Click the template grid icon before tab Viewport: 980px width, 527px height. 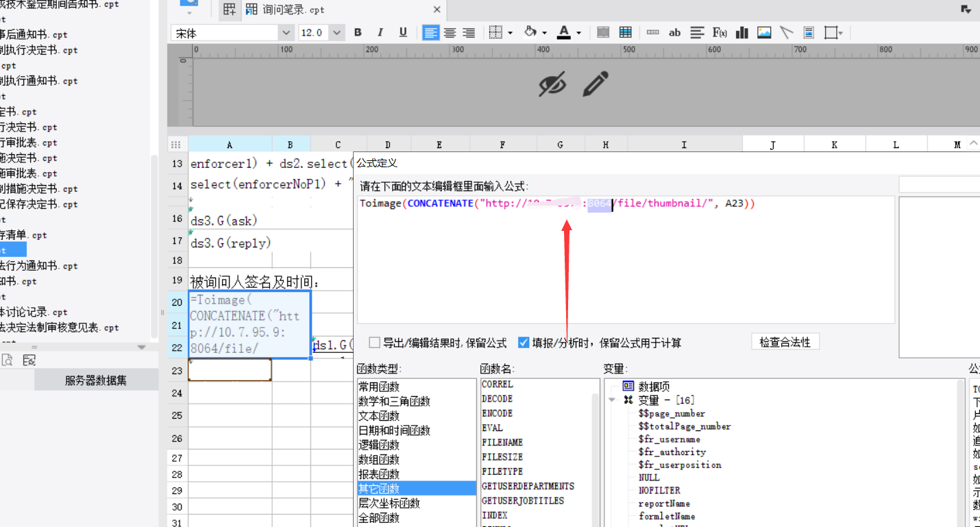coord(230,10)
